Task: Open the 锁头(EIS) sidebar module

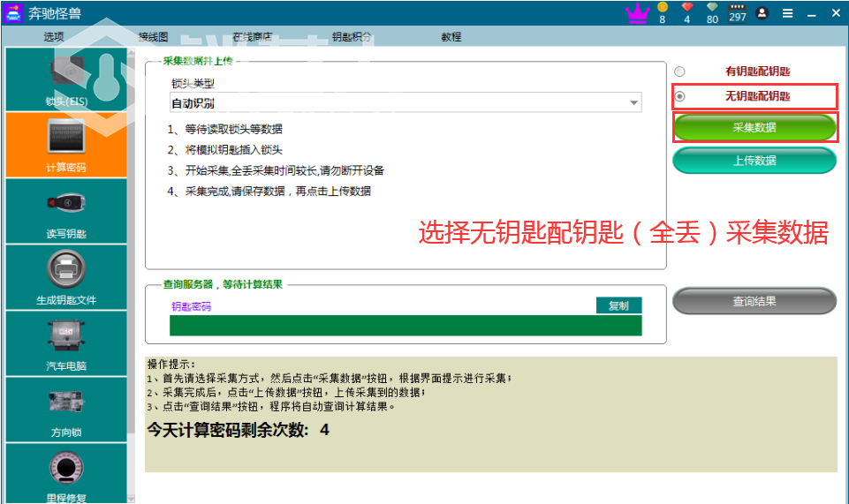Action: (x=66, y=79)
